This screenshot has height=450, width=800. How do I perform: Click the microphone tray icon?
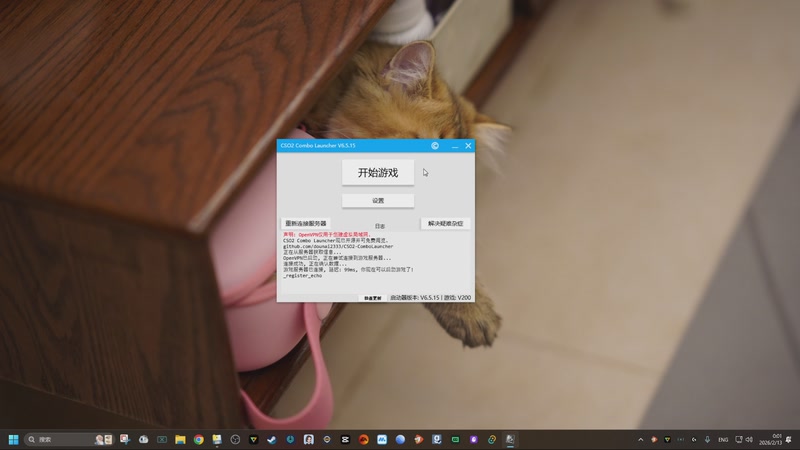pos(707,439)
